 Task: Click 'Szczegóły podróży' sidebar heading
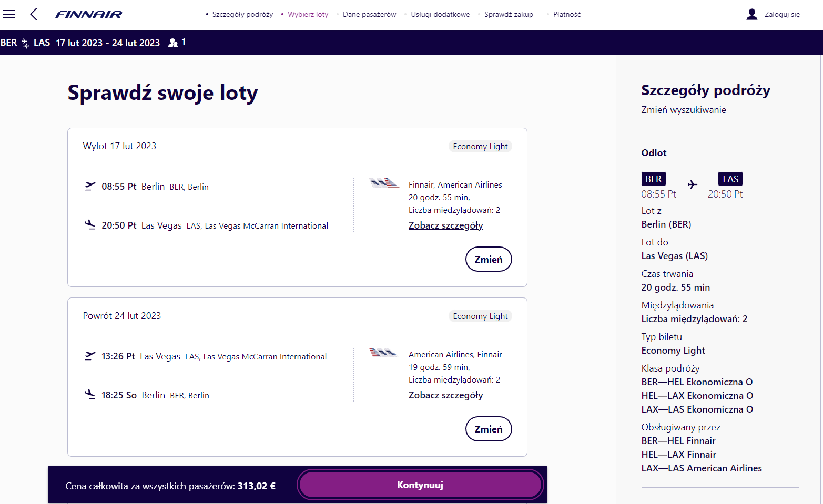point(706,90)
